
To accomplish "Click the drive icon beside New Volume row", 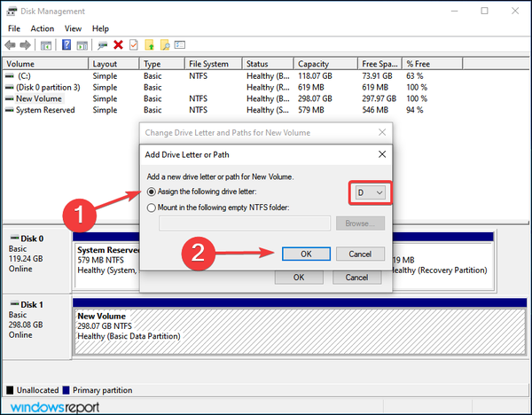I will 10,98.
